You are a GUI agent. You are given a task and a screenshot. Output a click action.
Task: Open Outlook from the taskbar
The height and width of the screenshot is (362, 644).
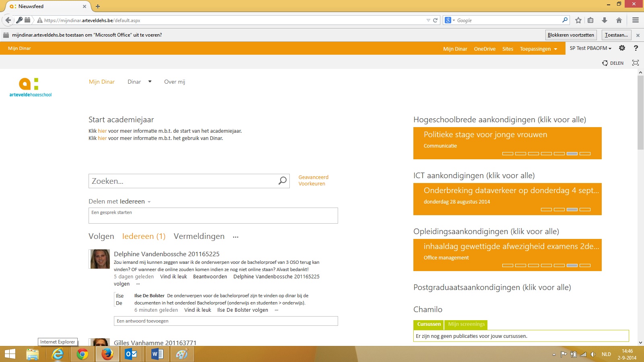pyautogui.click(x=131, y=354)
